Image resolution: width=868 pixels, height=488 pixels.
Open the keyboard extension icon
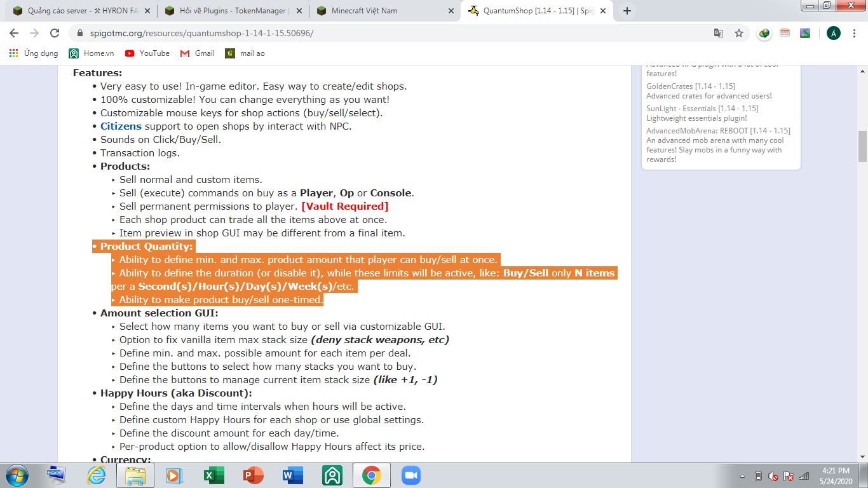[785, 33]
